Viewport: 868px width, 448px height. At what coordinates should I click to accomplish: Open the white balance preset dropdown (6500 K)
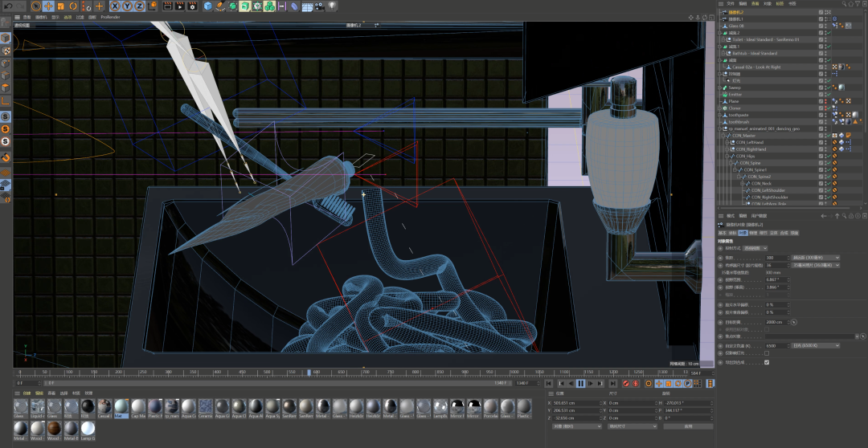pyautogui.click(x=814, y=345)
